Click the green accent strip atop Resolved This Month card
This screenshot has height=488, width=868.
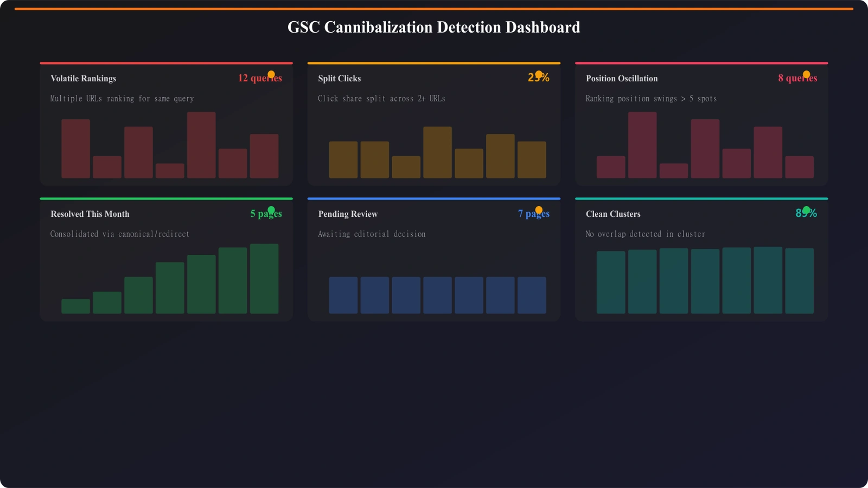point(166,198)
